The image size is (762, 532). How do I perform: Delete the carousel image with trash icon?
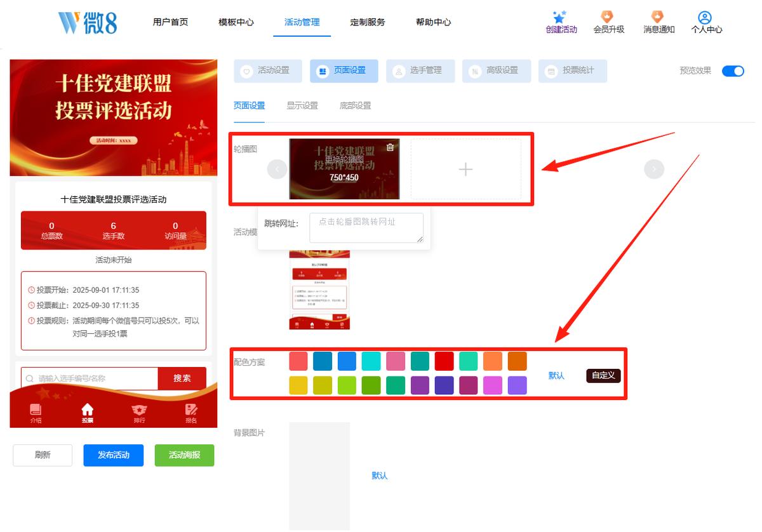390,147
